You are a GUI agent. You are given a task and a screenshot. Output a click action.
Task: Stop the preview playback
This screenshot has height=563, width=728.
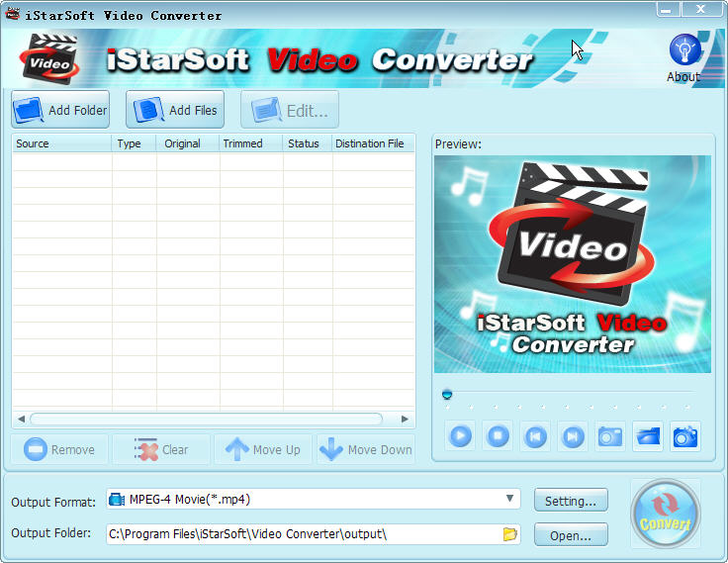click(x=498, y=436)
